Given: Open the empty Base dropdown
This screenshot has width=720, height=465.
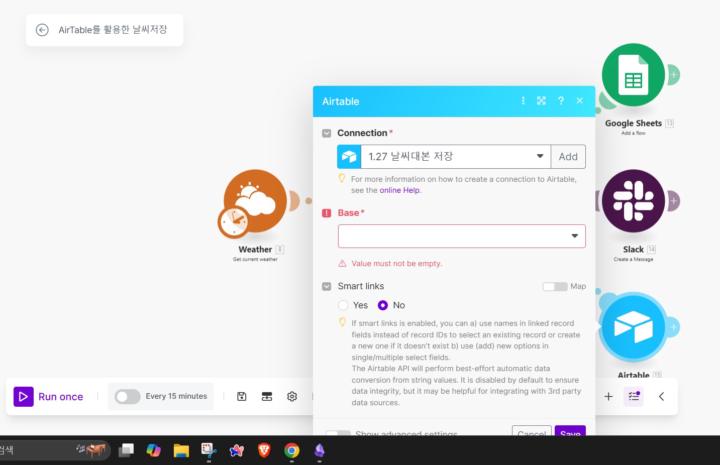Looking at the screenshot, I should [x=462, y=236].
